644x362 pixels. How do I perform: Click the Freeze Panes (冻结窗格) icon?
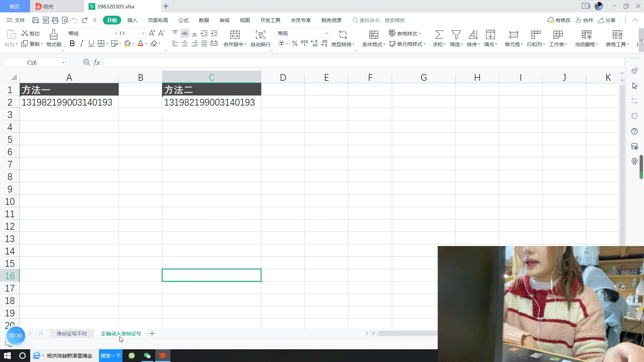pos(586,35)
